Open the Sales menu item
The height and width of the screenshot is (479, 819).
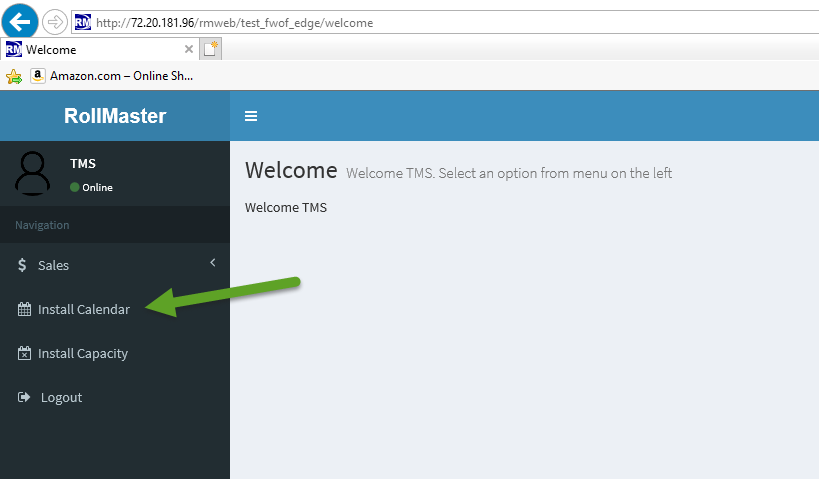[115, 265]
